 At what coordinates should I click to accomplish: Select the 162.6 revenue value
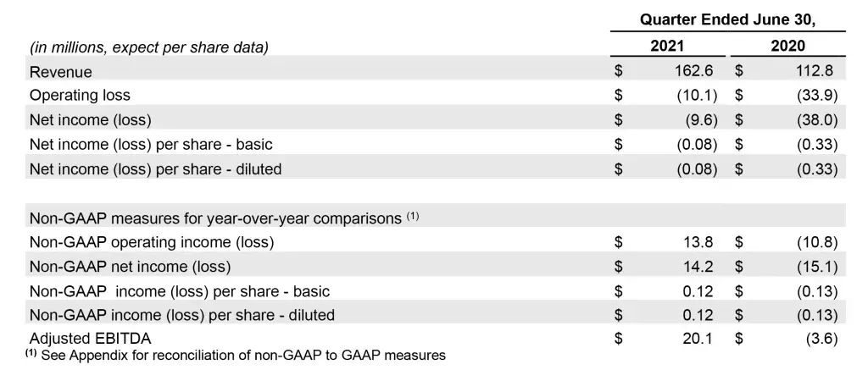[x=695, y=71]
